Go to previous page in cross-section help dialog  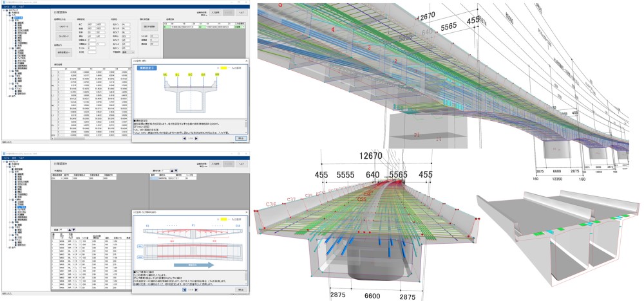pos(184,139)
